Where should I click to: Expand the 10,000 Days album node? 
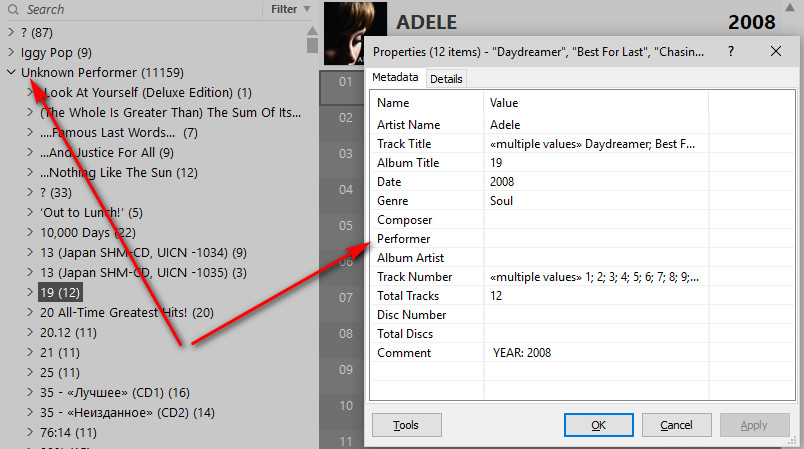[30, 233]
